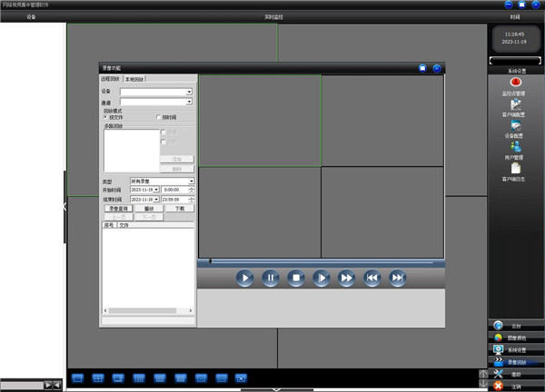545x392 pixels.
Task: Pause the recording playback
Action: coord(271,278)
